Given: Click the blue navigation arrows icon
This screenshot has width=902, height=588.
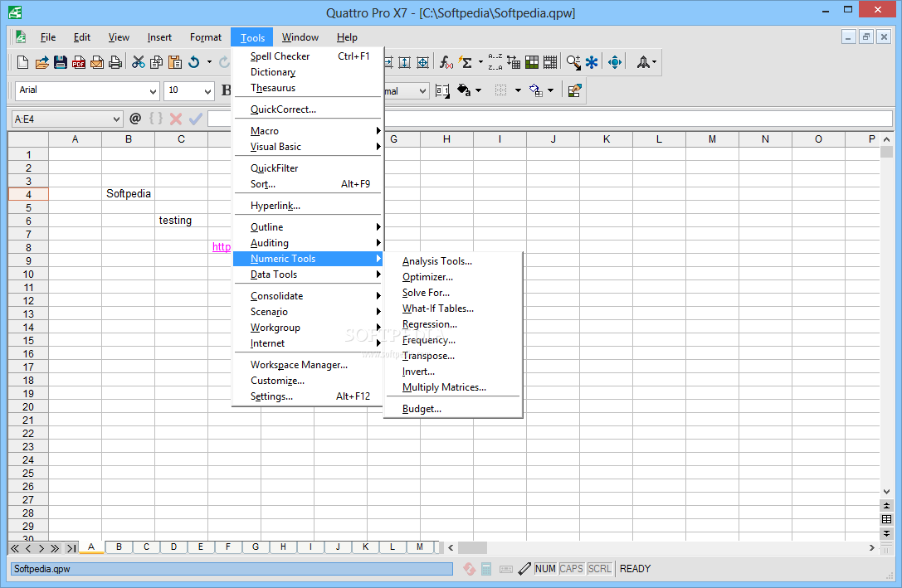Looking at the screenshot, I should pyautogui.click(x=615, y=62).
